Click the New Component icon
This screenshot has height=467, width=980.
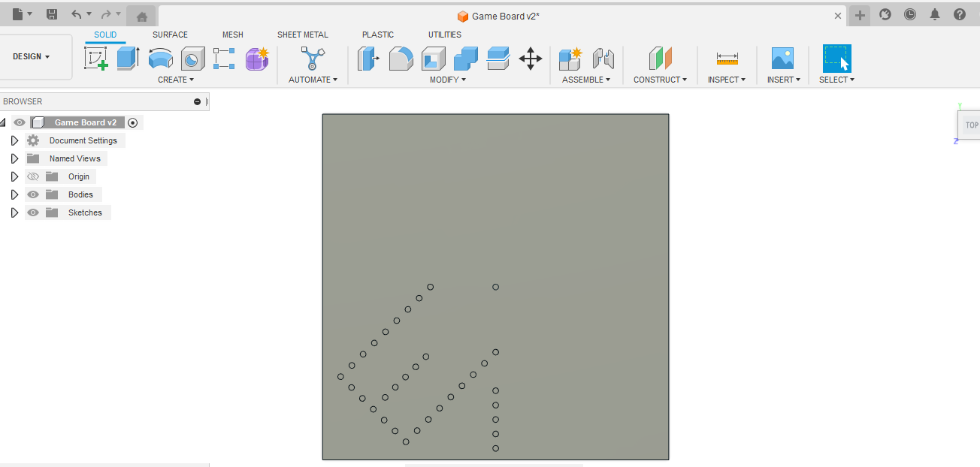point(570,59)
